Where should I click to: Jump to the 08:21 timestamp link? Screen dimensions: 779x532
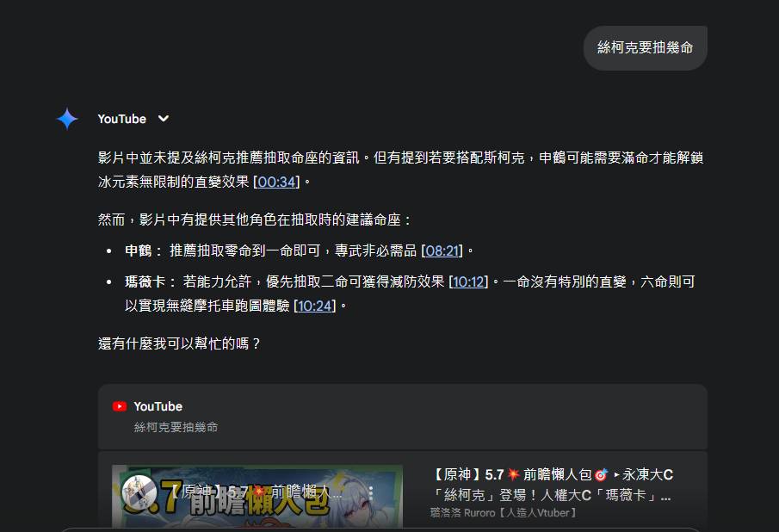pos(442,251)
